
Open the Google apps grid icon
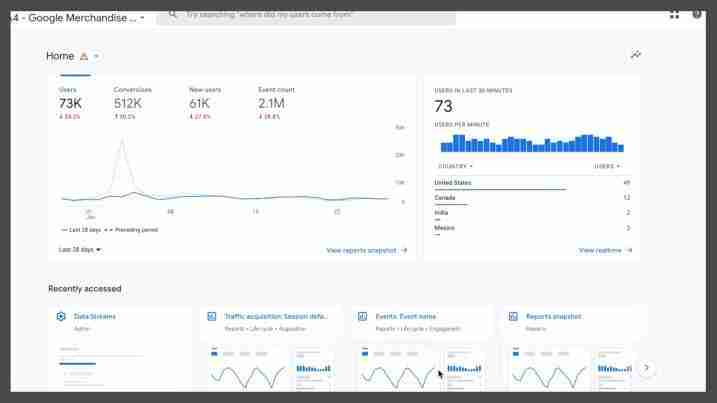pyautogui.click(x=674, y=15)
